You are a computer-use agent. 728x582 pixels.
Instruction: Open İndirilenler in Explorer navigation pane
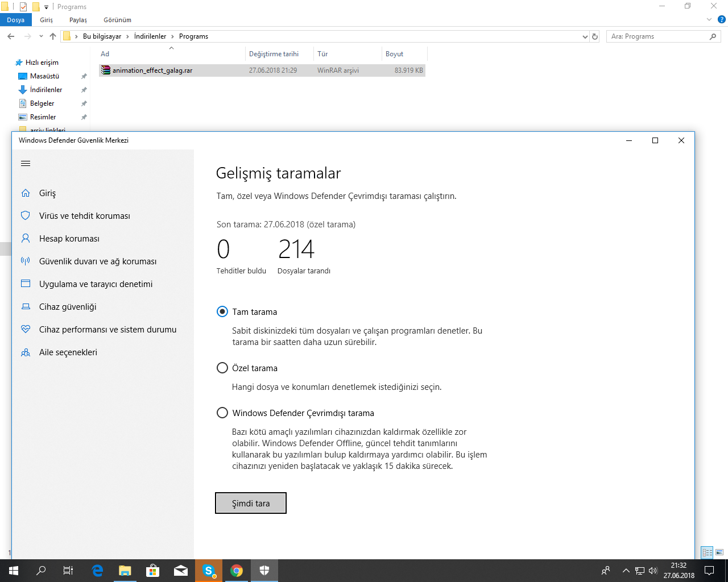46,90
